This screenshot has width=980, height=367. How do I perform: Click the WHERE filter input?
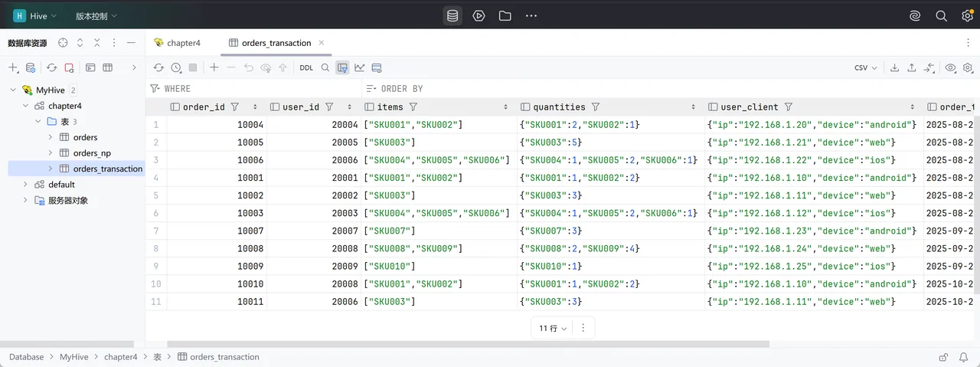(253, 88)
